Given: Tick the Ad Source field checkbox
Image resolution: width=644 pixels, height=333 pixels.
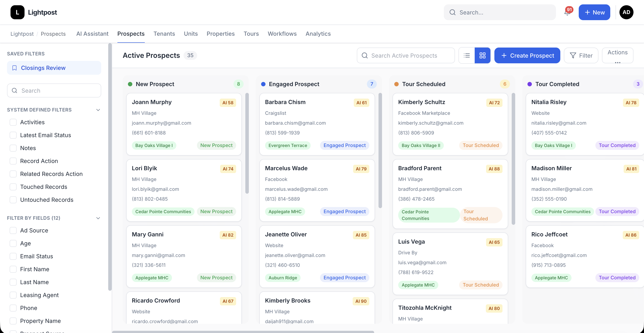Looking at the screenshot, I should click(x=13, y=230).
